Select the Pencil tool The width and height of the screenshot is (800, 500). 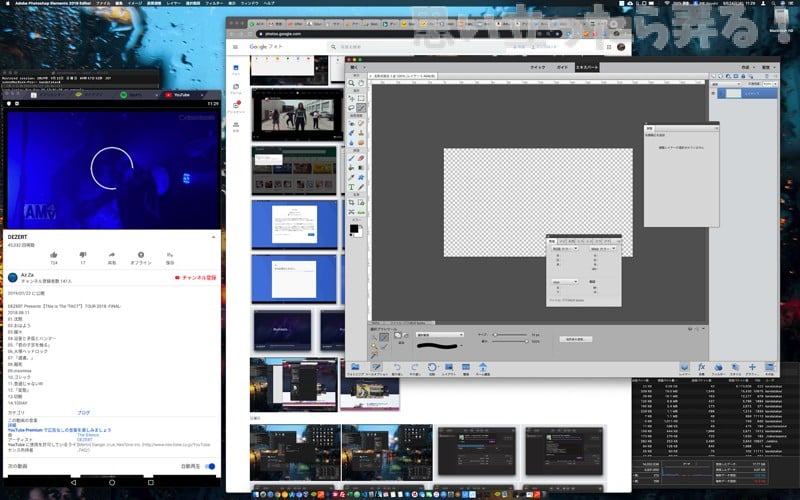(361, 187)
